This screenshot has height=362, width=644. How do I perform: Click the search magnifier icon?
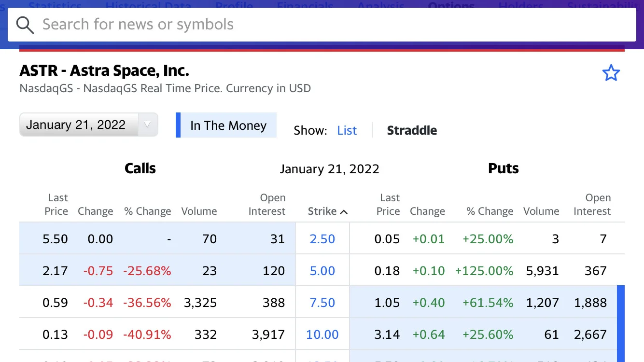point(25,25)
